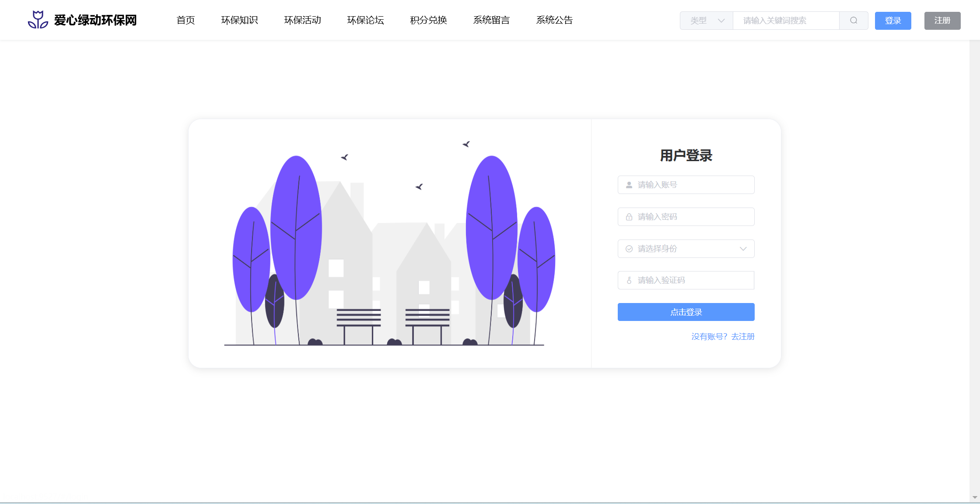Navigate to 环保论坛
Image resolution: width=980 pixels, height=504 pixels.
(x=365, y=20)
